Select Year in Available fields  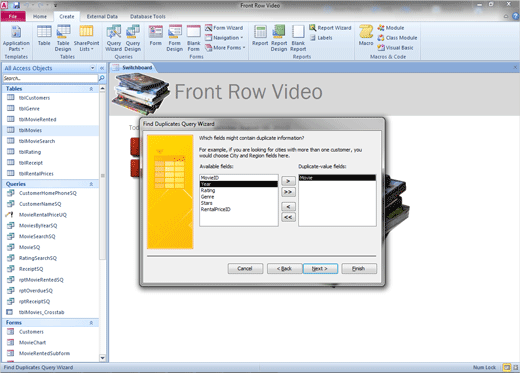pos(239,184)
